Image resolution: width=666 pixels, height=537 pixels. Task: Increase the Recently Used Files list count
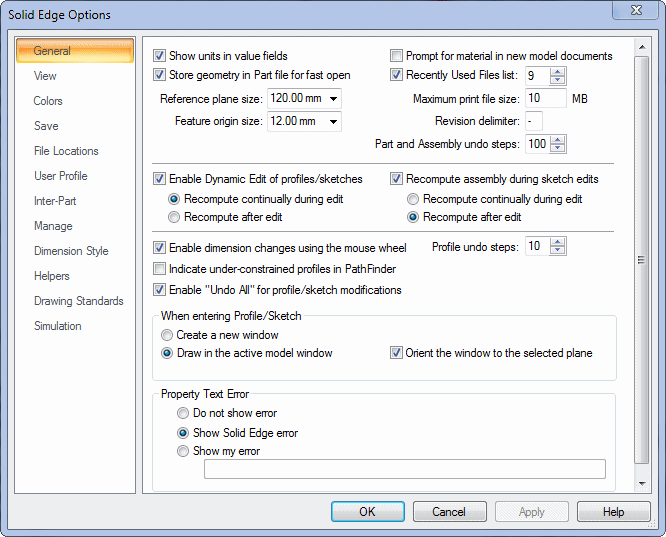[558, 71]
